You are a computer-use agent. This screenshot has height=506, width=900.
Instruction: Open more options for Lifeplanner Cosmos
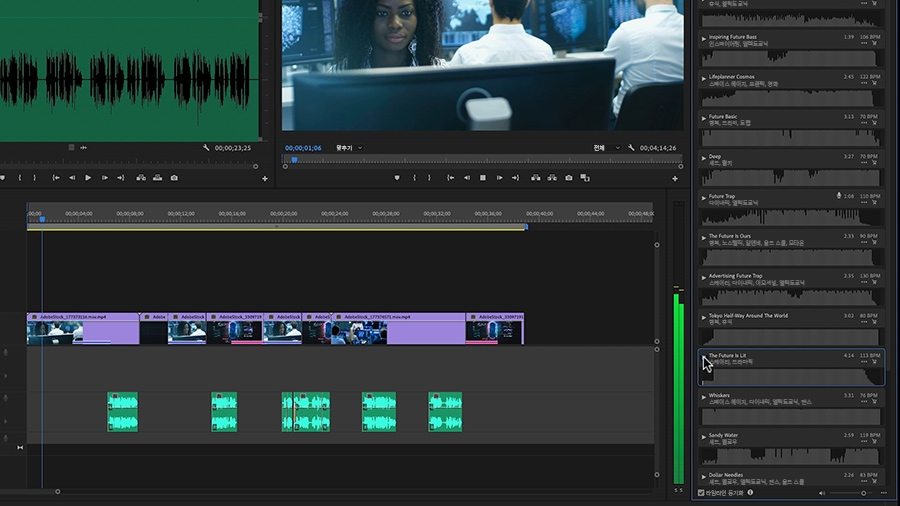pyautogui.click(x=864, y=83)
